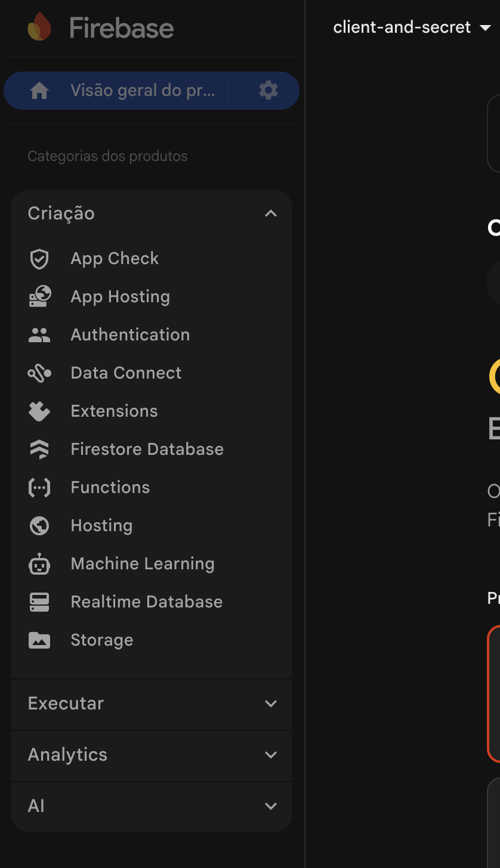The height and width of the screenshot is (868, 500).
Task: Click the Realtime Database icon
Action: point(39,602)
